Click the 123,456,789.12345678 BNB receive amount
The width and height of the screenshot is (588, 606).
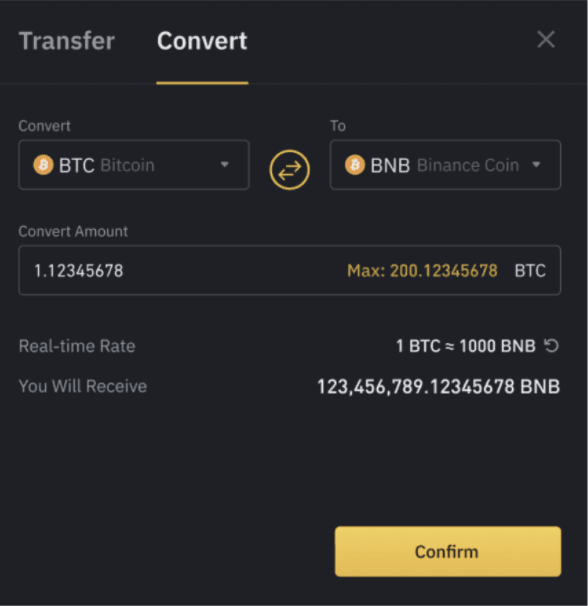pos(438,386)
